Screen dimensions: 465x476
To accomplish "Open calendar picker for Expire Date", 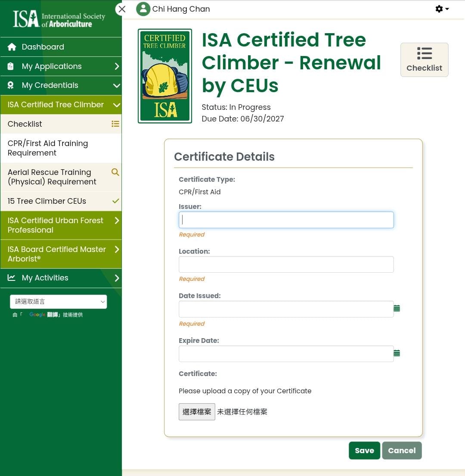I will pyautogui.click(x=397, y=353).
